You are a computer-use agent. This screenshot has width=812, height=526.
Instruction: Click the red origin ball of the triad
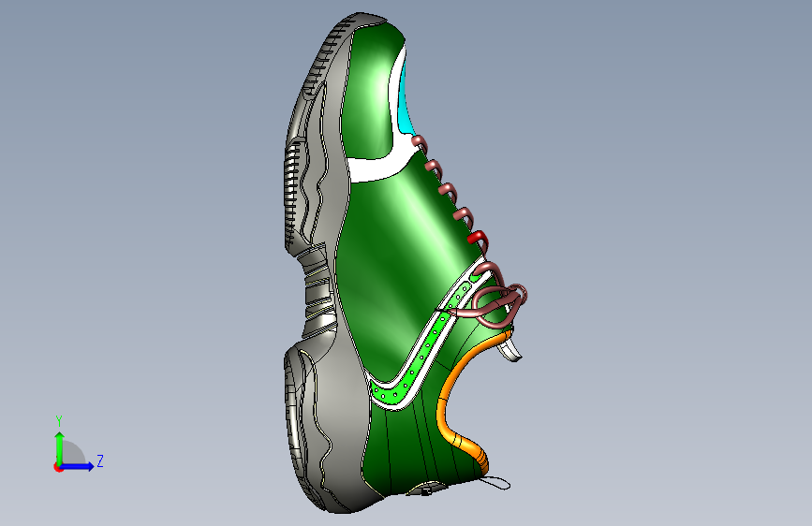pos(57,467)
